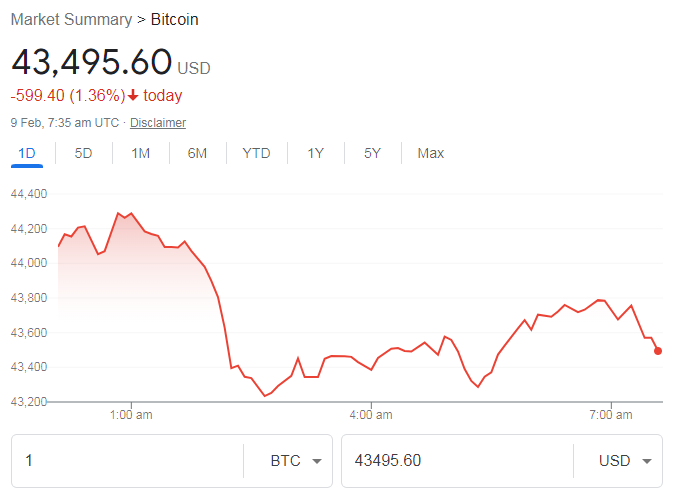The height and width of the screenshot is (498, 676).
Task: View the 5Y price history tab
Action: tap(373, 153)
